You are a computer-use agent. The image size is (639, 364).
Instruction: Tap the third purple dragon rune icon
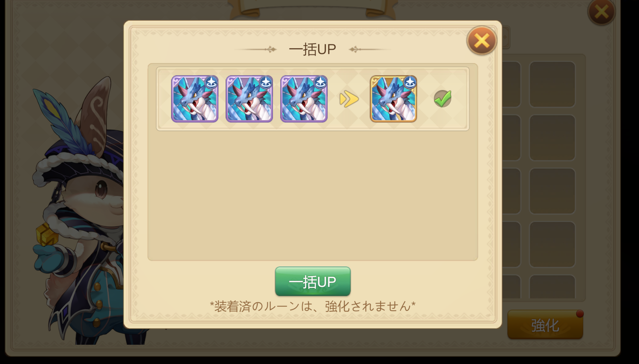tap(304, 99)
